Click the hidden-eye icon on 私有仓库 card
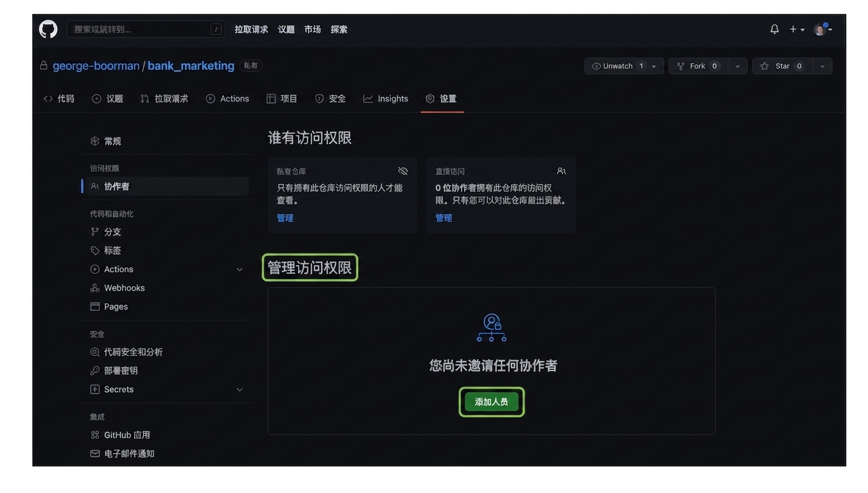The width and height of the screenshot is (868, 493). click(403, 171)
